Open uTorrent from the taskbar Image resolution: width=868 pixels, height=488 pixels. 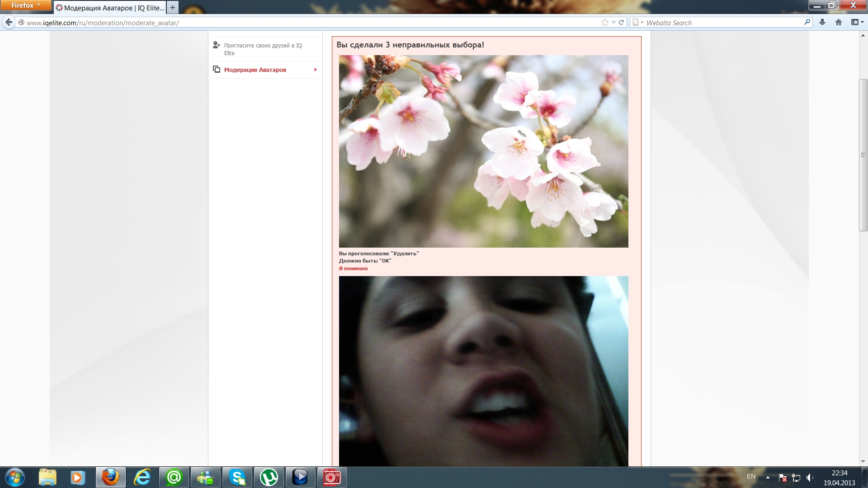click(269, 477)
